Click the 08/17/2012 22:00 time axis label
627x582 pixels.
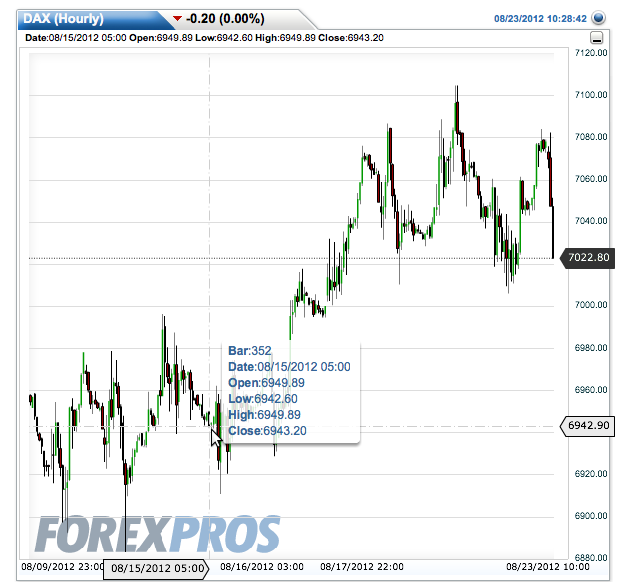coord(362,567)
